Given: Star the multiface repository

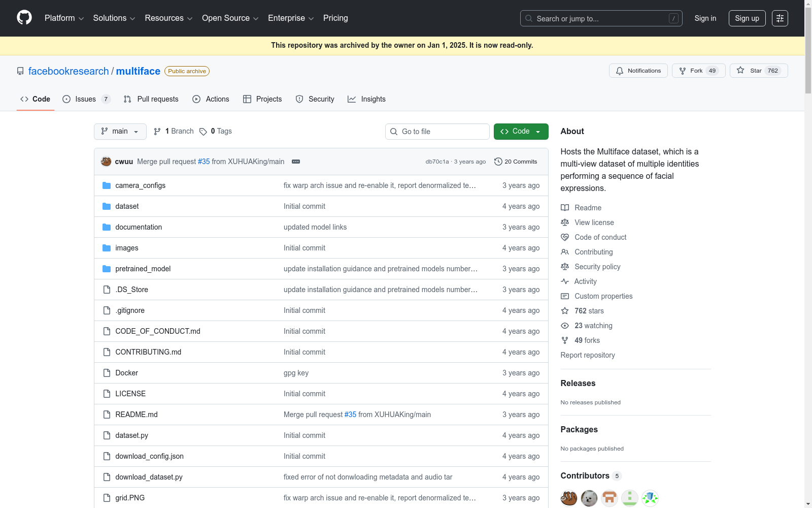Looking at the screenshot, I should (759, 71).
